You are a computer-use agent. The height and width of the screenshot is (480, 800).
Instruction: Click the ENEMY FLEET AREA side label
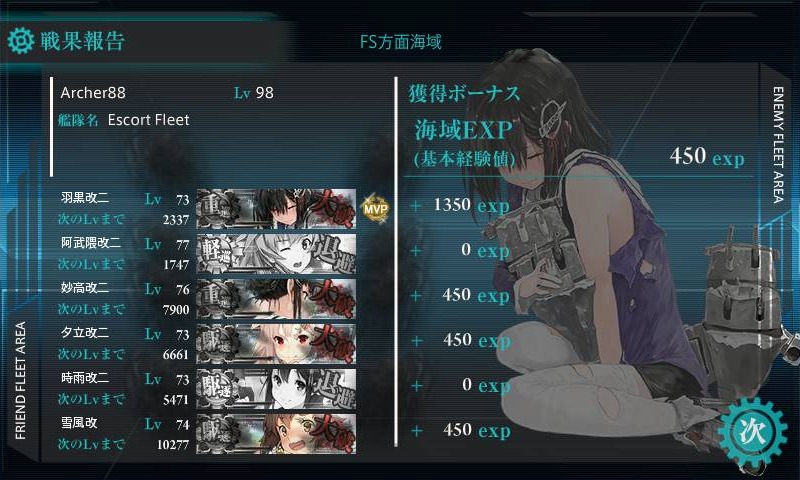778,145
